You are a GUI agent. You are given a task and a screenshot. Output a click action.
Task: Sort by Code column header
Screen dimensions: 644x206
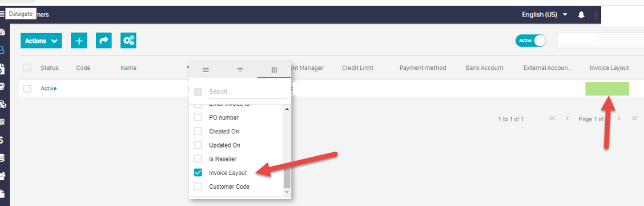[x=83, y=68]
